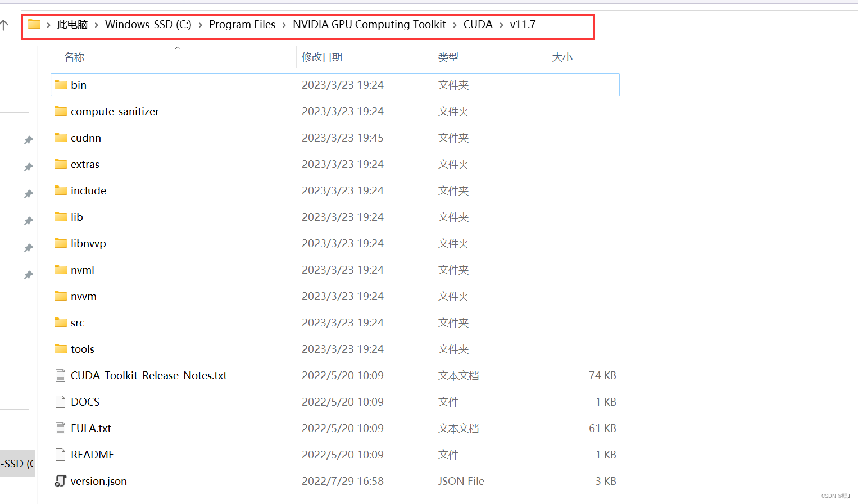Select the nvvm folder icon
858x504 pixels.
(x=61, y=296)
